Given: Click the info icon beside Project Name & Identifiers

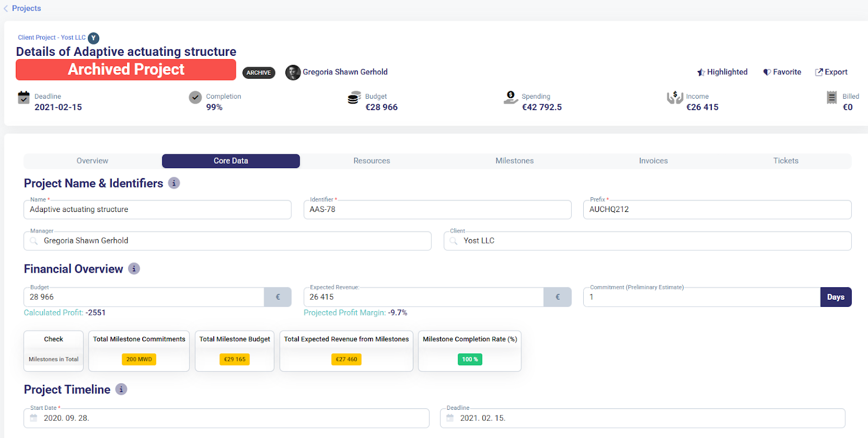Looking at the screenshot, I should 174,183.
